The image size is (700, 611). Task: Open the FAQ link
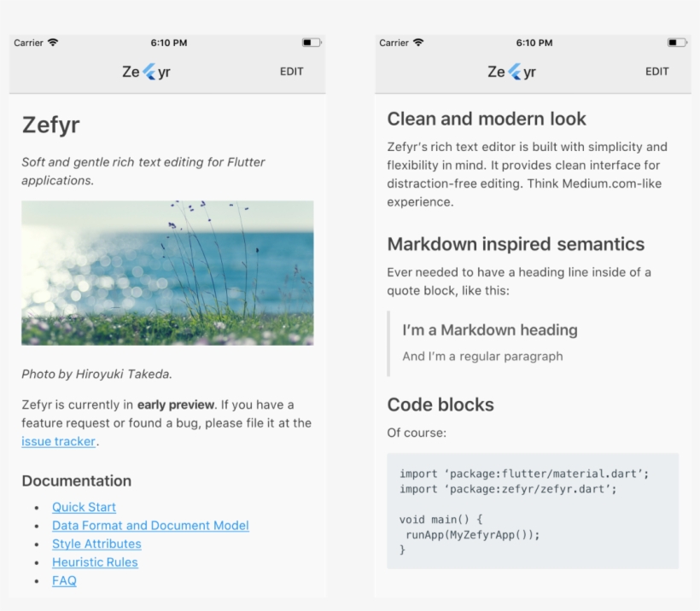point(64,580)
